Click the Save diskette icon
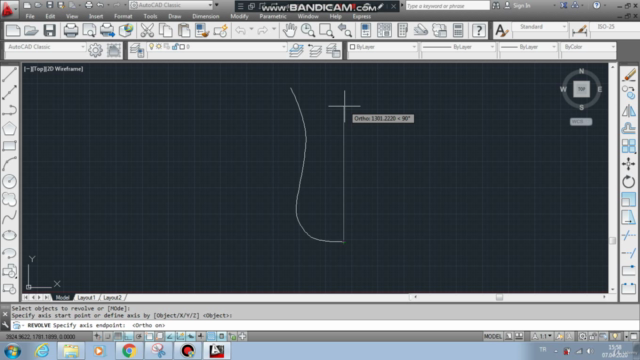The height and width of the screenshot is (360, 640). coord(50,30)
